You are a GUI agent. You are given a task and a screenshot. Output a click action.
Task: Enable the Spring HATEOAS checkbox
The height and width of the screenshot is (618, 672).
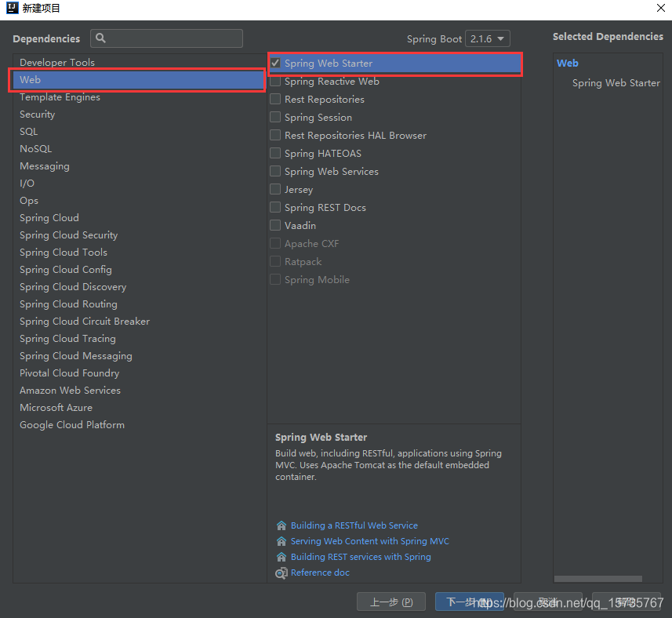pyautogui.click(x=275, y=153)
